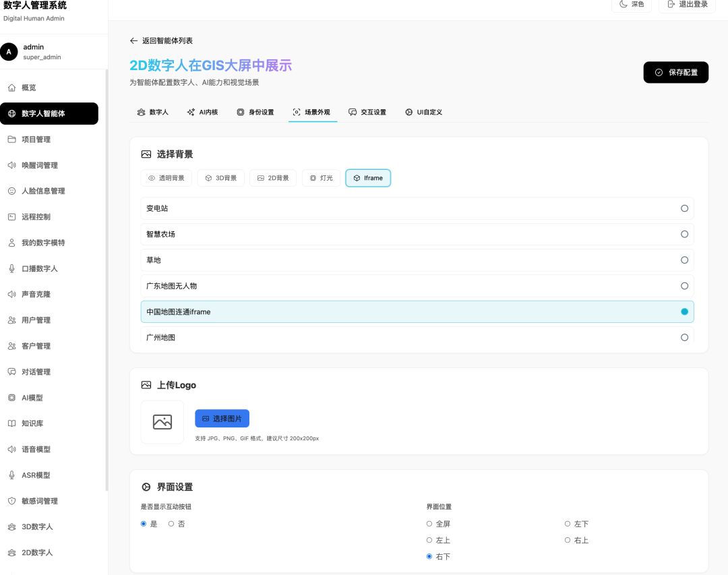This screenshot has height=575, width=728.
Task: Choose the 2D背景 background type
Action: pos(273,179)
